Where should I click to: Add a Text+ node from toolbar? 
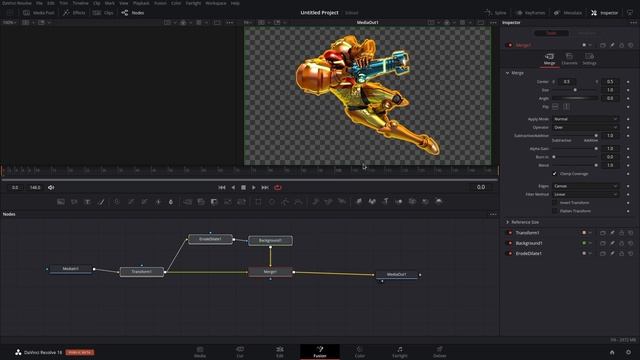[87, 202]
